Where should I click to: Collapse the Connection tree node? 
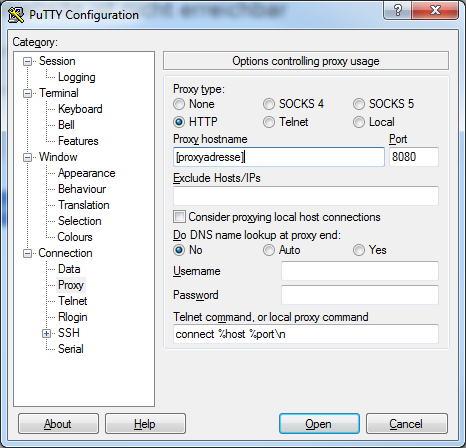(27, 254)
